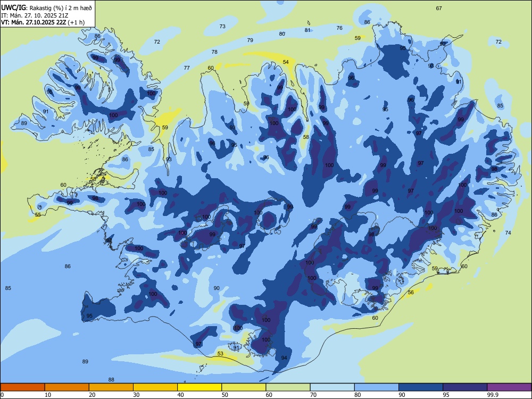
Task: Click the 70–80 pale blue legend swatch
Action: (332, 387)
